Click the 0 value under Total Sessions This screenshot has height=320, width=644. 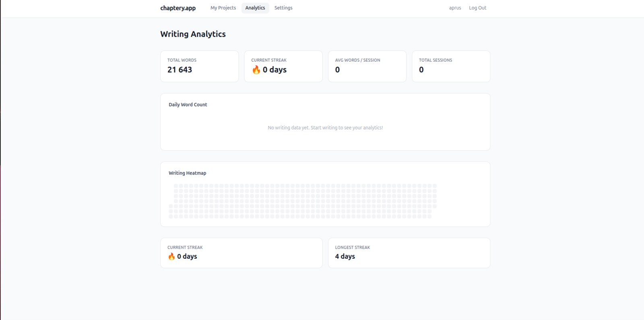(x=421, y=70)
